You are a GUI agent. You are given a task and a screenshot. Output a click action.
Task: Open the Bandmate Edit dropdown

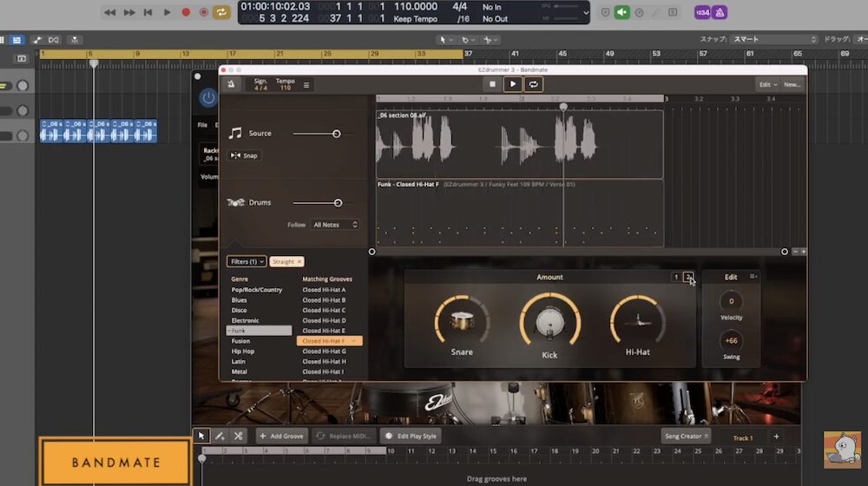768,85
